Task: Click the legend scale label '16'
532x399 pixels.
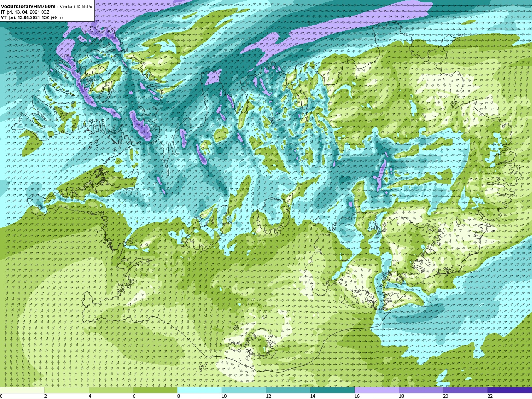Action: pyautogui.click(x=357, y=396)
